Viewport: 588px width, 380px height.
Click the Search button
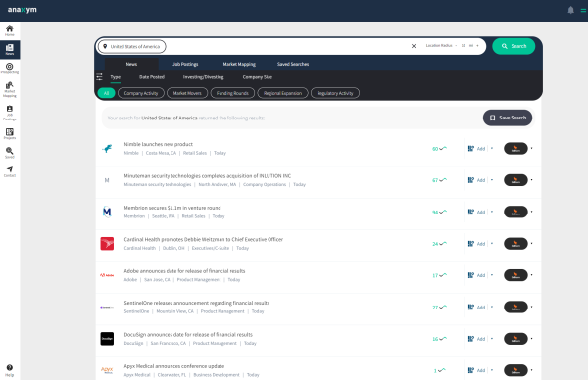coord(514,46)
